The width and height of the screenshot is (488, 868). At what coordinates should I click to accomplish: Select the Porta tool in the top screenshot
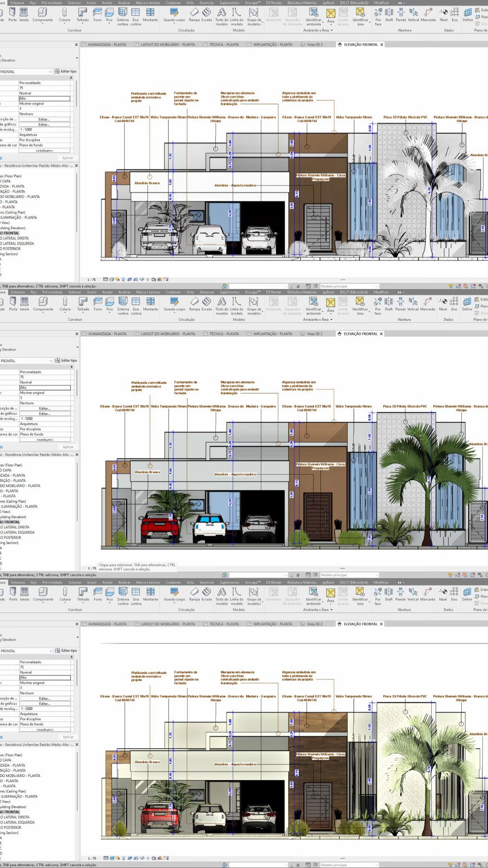click(x=13, y=15)
